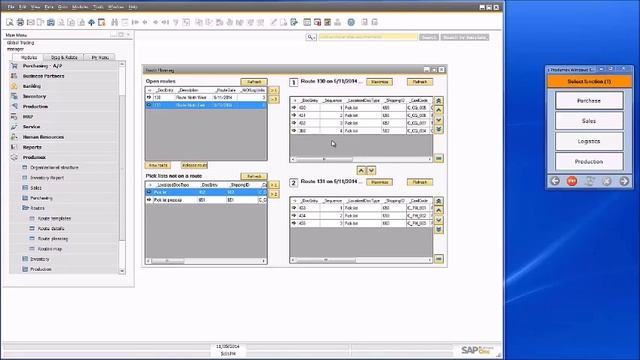
Task: Move Route 130 item to top
Action: pos(439,100)
